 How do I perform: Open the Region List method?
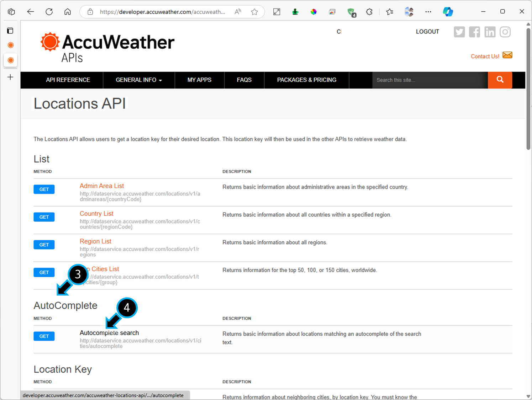[95, 241]
